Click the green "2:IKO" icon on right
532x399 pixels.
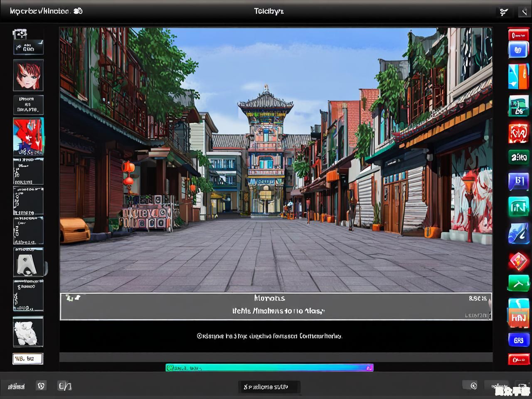coord(518,157)
